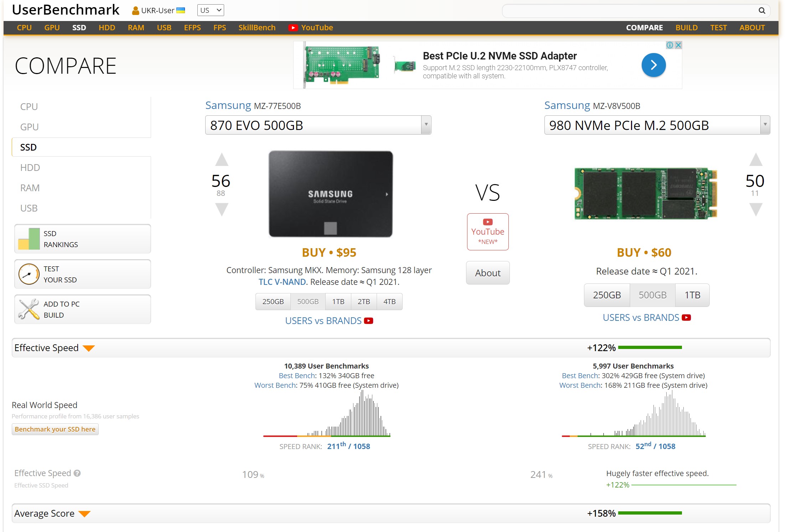Select 1TB capacity for the 870 EVO
Image resolution: width=786 pixels, height=532 pixels.
point(338,302)
